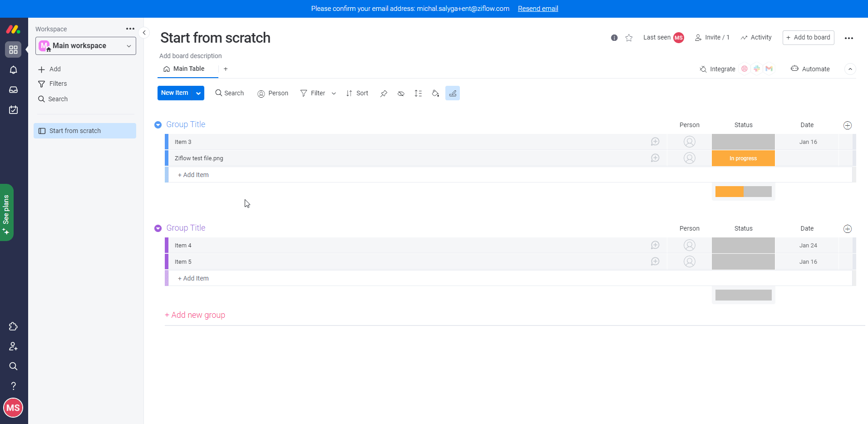Collapse the first Group Title group
Screen dimensions: 868x424
158,125
